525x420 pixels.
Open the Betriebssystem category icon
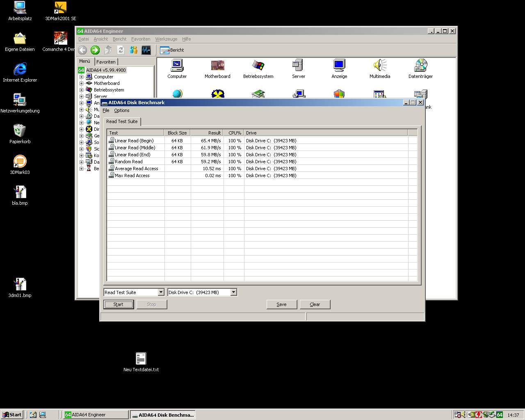(x=258, y=69)
